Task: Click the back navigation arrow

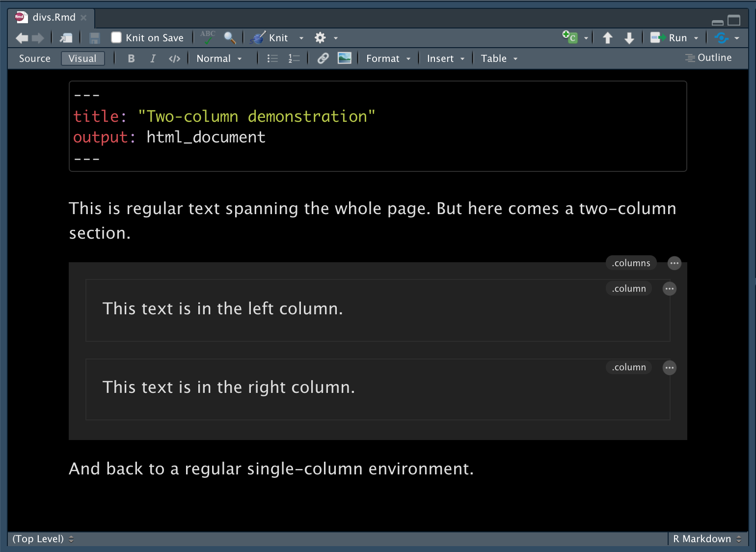Action: (22, 38)
